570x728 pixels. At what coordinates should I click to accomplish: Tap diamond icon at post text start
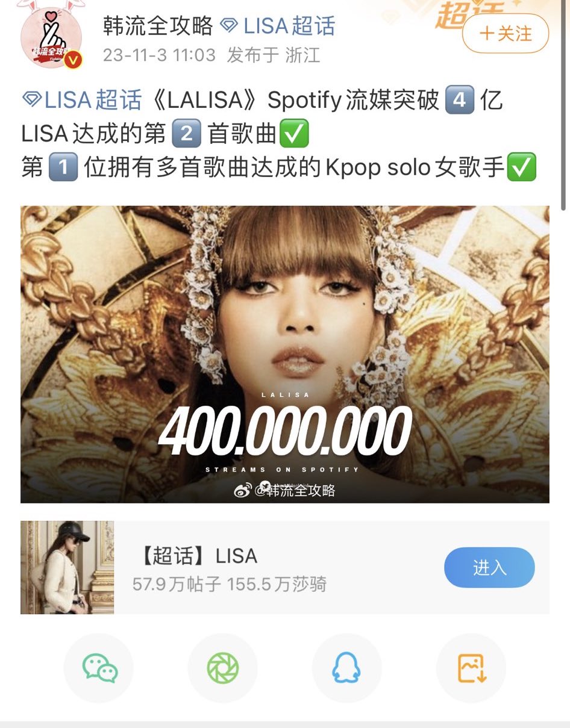click(31, 100)
